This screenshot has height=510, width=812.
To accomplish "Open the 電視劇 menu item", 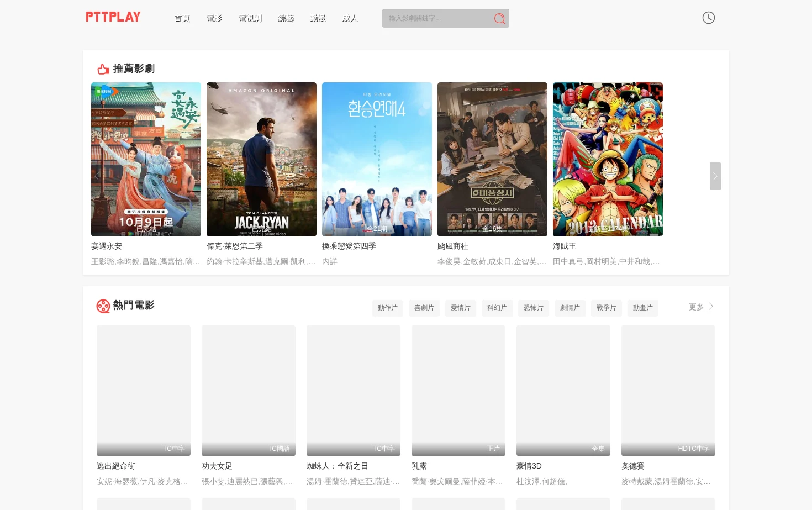I will [250, 18].
